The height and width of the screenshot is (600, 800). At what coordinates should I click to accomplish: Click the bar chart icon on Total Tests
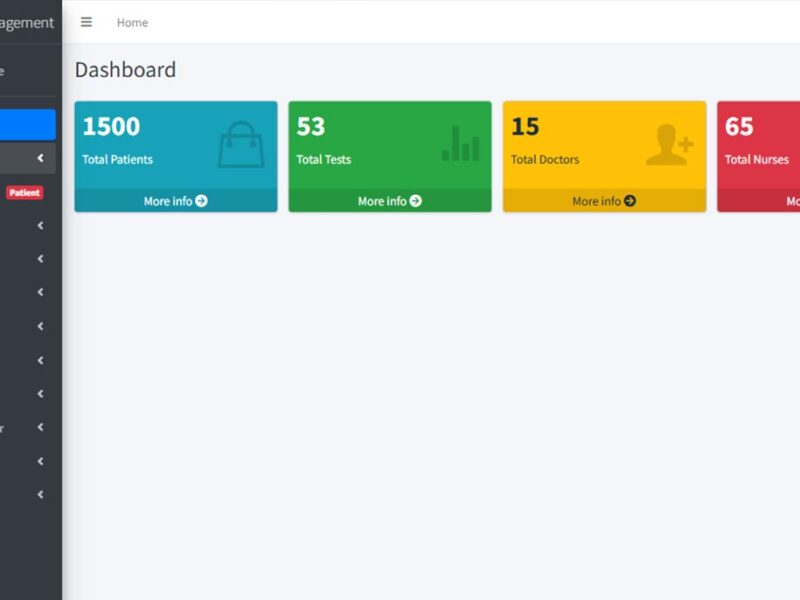coord(461,144)
